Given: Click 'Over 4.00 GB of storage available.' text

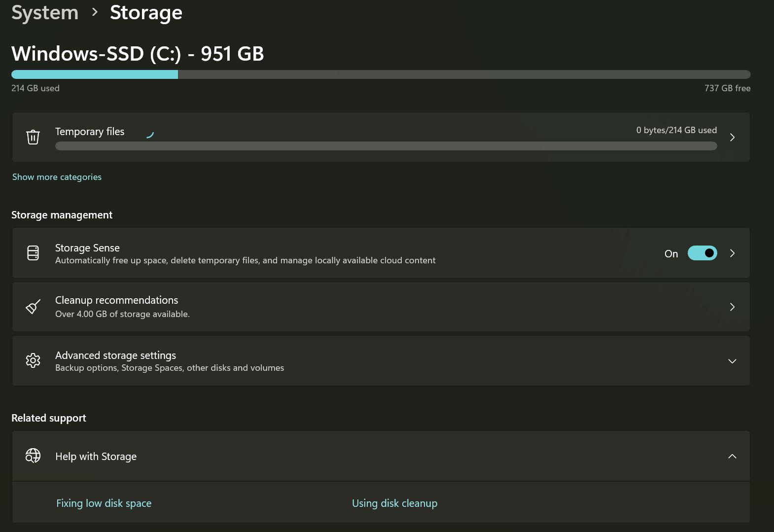Looking at the screenshot, I should click(x=122, y=314).
